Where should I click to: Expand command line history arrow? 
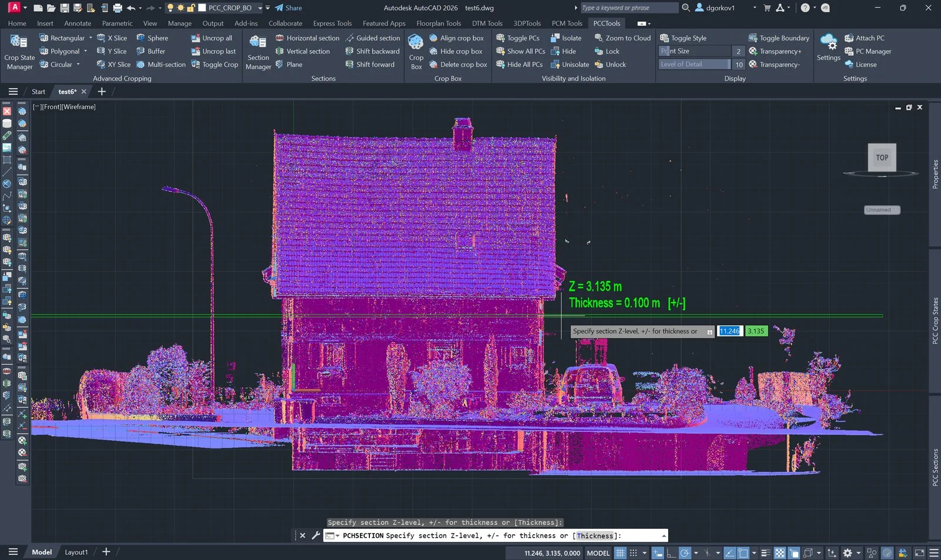point(664,536)
